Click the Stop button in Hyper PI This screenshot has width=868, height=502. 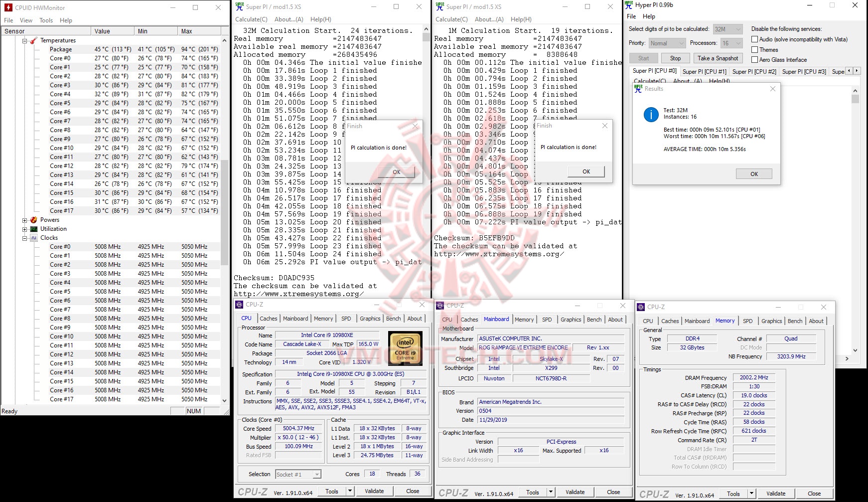(675, 58)
